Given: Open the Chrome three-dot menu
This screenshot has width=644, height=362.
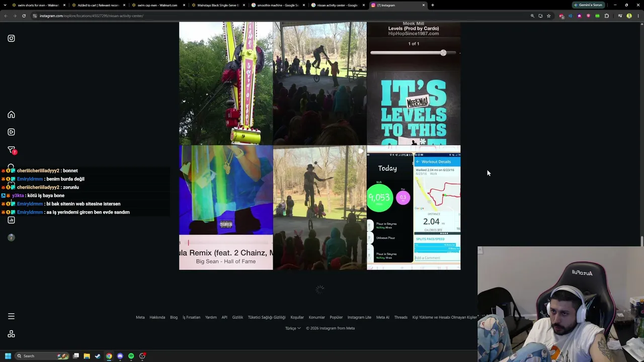Looking at the screenshot, I should [638, 16].
